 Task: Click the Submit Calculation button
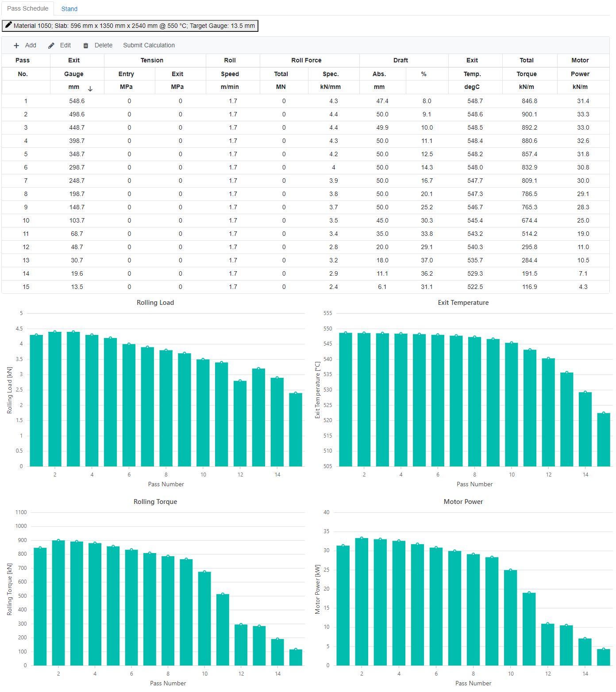(x=149, y=45)
